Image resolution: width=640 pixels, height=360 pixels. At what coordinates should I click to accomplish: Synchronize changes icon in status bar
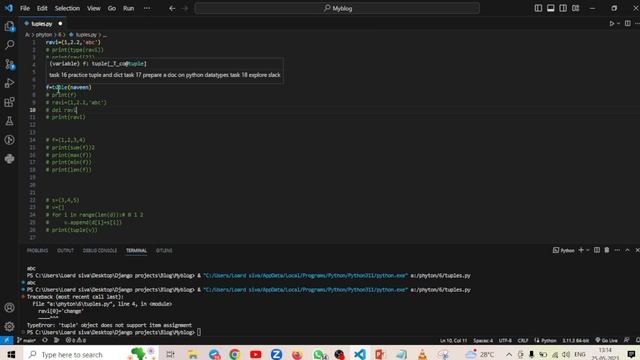[x=45, y=340]
